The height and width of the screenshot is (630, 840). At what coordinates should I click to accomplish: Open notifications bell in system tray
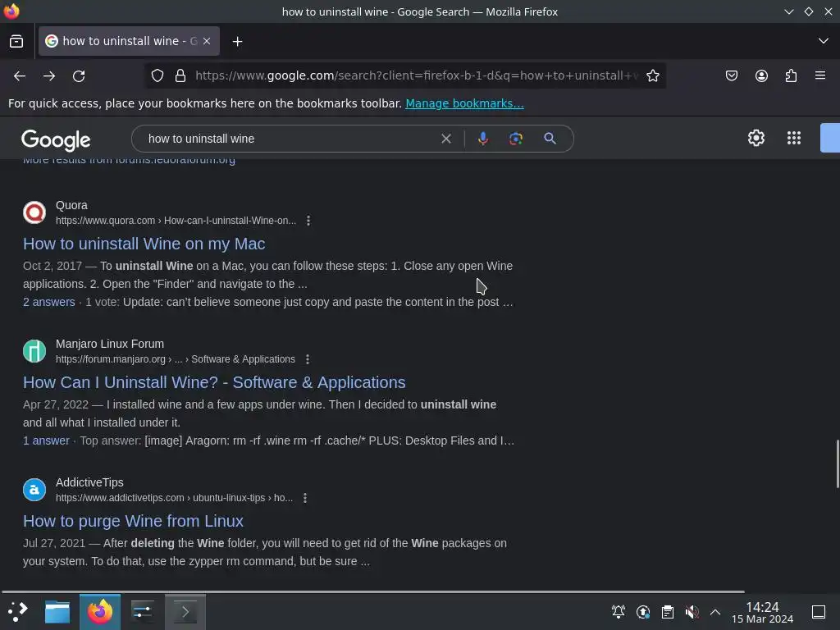pos(619,611)
